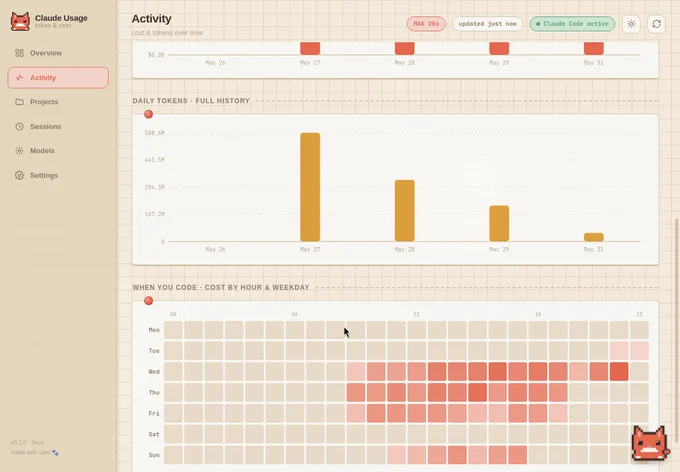The image size is (680, 472).
Task: Click the Claude Usage fox logo
Action: pos(20,21)
